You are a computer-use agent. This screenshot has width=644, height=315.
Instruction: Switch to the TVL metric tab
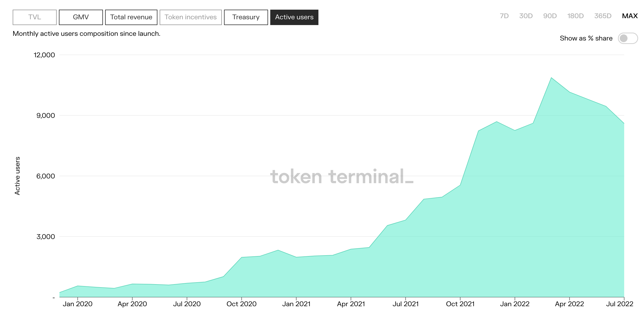pos(35,17)
